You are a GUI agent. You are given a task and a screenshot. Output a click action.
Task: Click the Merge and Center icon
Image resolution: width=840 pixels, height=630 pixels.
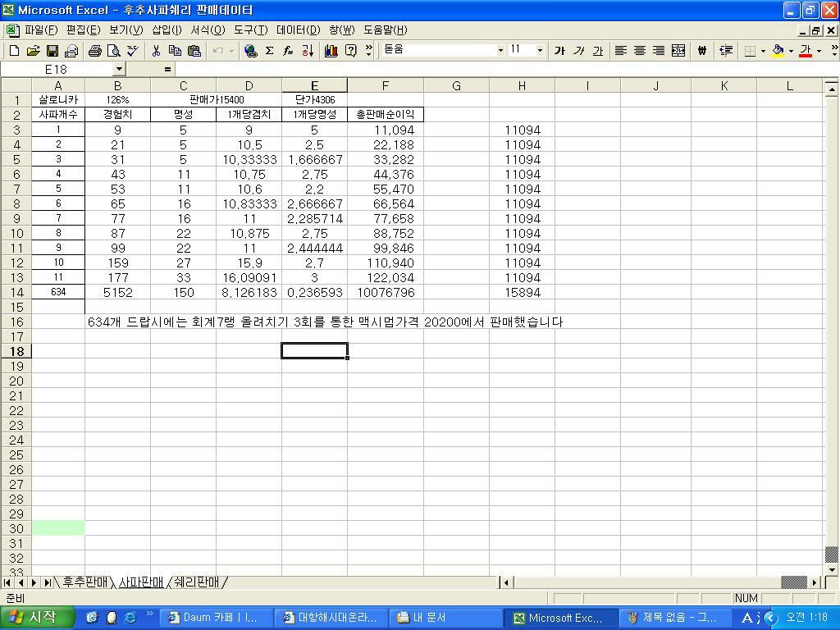coord(678,51)
